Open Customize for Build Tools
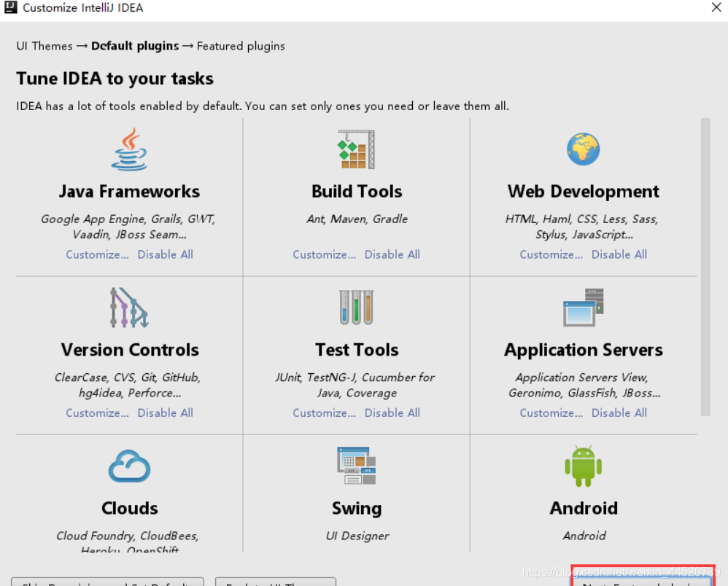The image size is (728, 586). pos(324,254)
